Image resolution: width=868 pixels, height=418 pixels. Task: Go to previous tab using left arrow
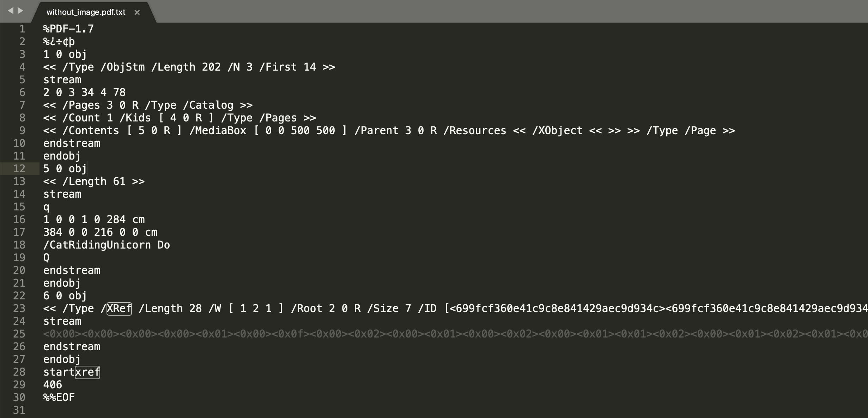point(11,11)
